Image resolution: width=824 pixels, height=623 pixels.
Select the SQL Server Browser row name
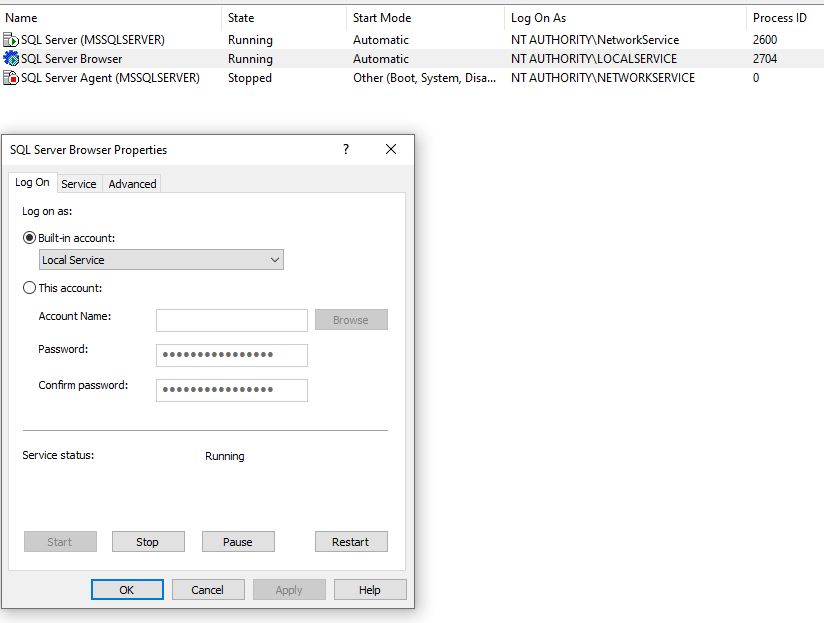[71, 59]
